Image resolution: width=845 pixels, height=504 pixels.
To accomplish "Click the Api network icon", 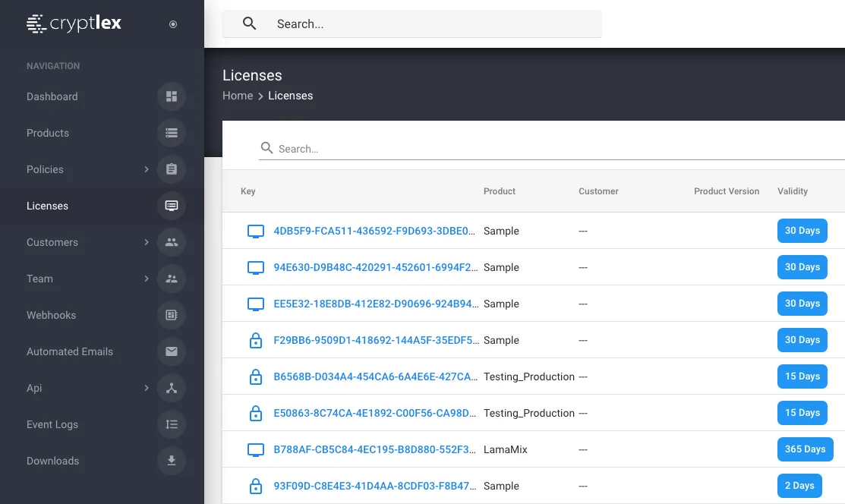I will 172,388.
